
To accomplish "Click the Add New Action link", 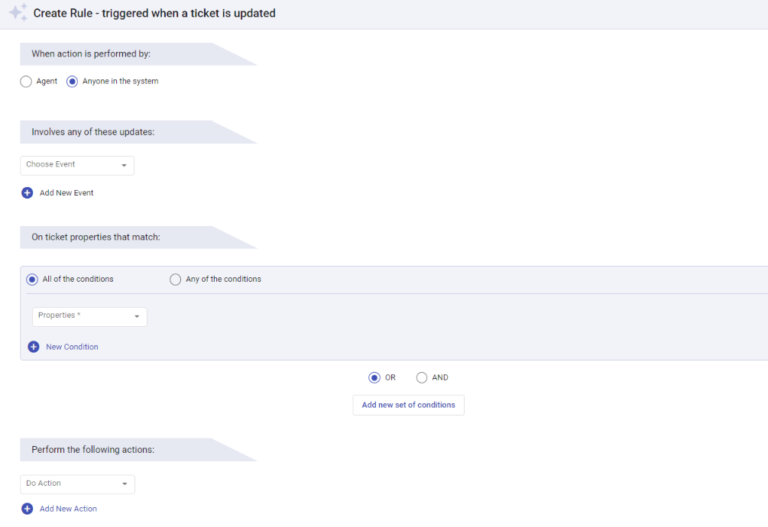I will pyautogui.click(x=68, y=509).
